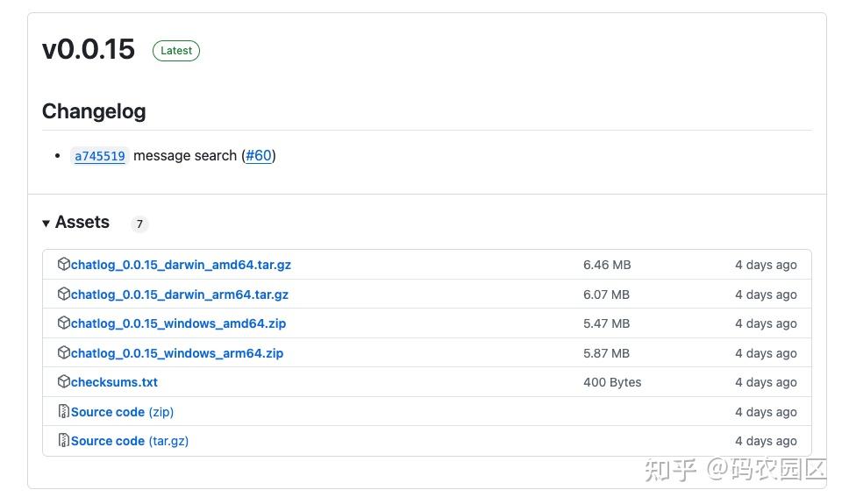This screenshot has width=849, height=504.
Task: Click package icon beside windows_arm64 zip
Action: [63, 352]
